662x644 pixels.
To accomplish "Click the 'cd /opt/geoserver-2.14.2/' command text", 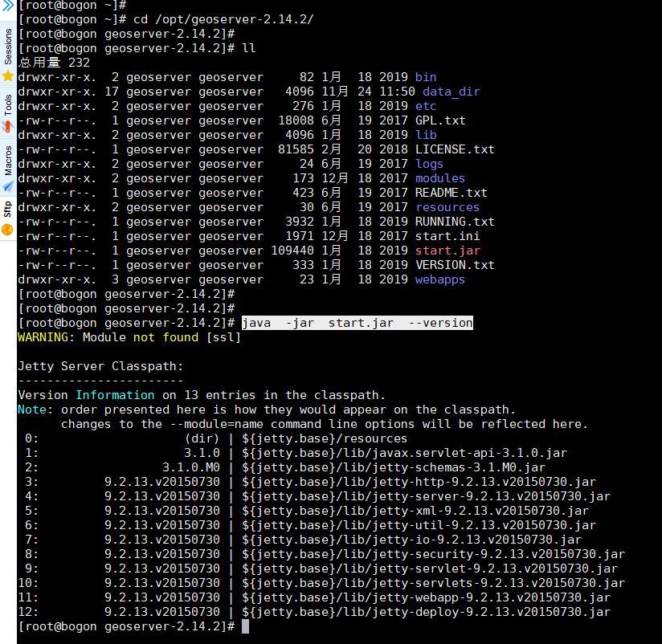I will tap(223, 19).
